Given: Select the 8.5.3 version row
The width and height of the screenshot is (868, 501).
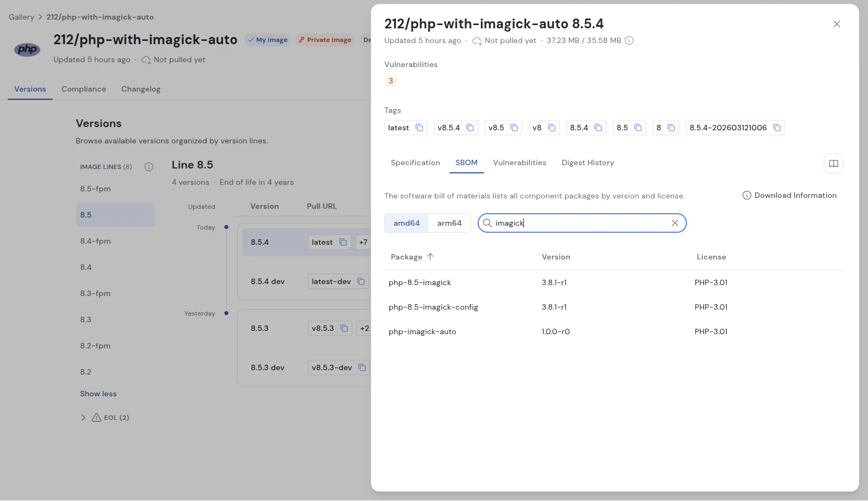Looking at the screenshot, I should point(306,328).
